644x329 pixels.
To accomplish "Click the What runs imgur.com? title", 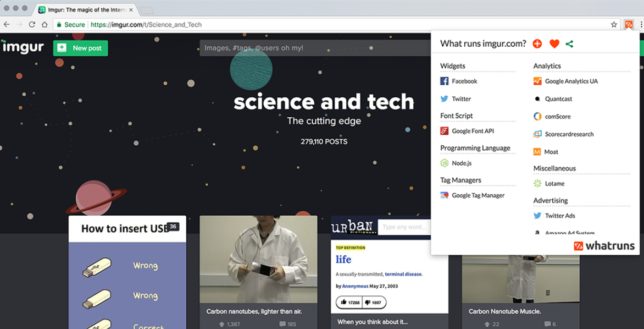I will (483, 43).
